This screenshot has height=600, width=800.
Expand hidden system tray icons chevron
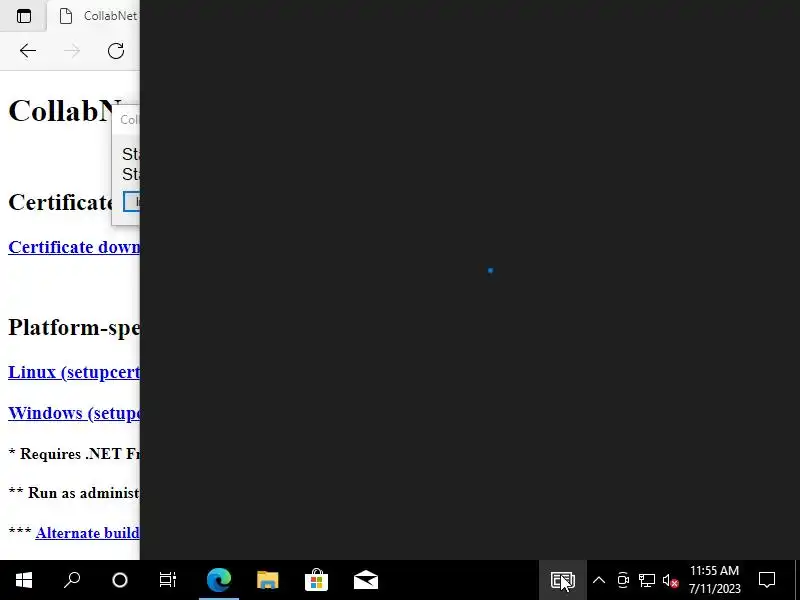click(599, 580)
